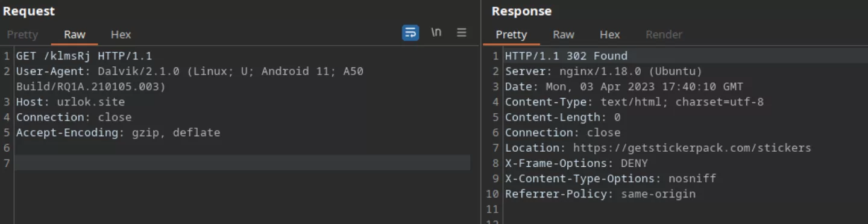The width and height of the screenshot is (868, 224).
Task: Click the HTTP/1.1 302 Found status line
Action: [566, 56]
